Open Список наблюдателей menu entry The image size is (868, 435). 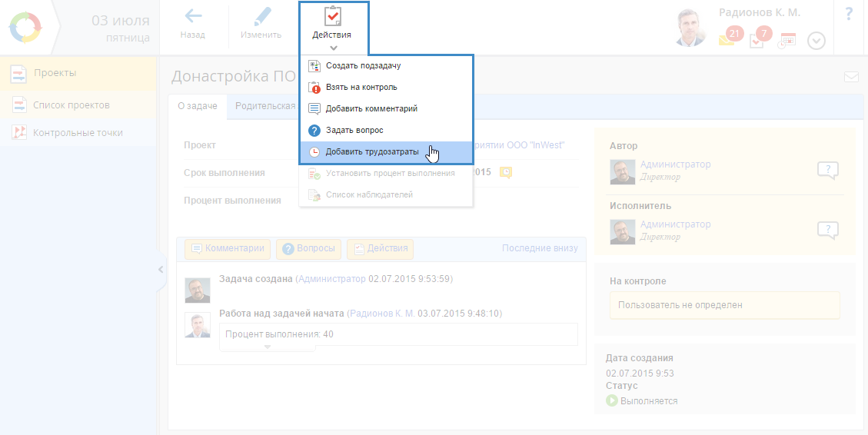(x=386, y=194)
